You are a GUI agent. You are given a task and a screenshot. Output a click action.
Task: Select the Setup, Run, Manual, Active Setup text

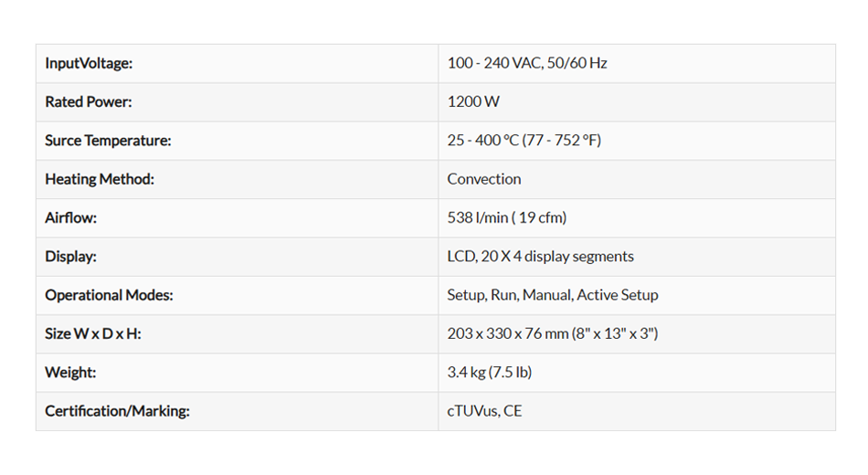553,295
